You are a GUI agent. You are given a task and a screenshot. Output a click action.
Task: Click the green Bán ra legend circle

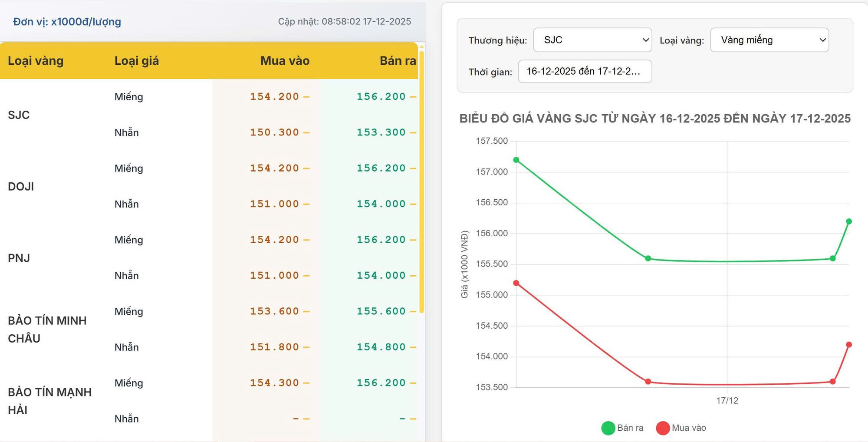pyautogui.click(x=608, y=428)
